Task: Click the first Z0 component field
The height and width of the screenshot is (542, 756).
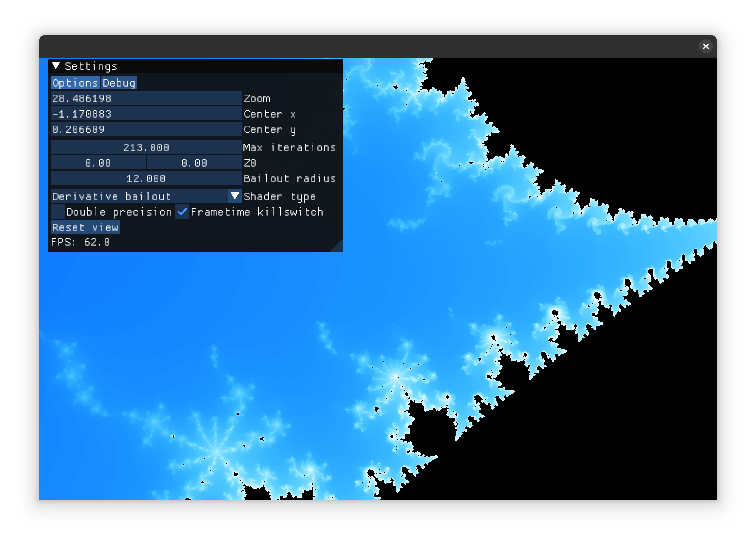Action: (98, 163)
